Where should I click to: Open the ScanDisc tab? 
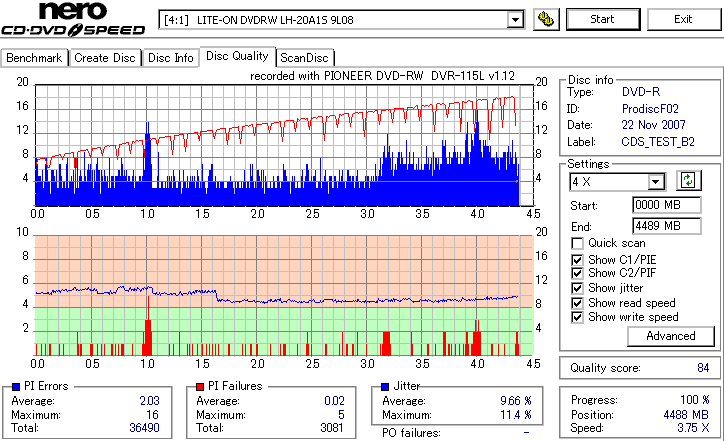[x=304, y=58]
